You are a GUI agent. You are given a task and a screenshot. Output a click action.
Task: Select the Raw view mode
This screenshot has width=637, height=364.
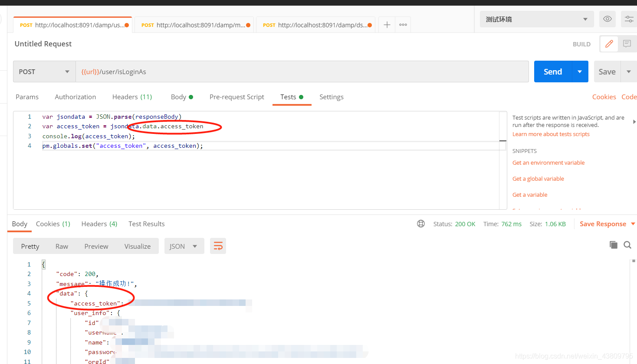62,246
